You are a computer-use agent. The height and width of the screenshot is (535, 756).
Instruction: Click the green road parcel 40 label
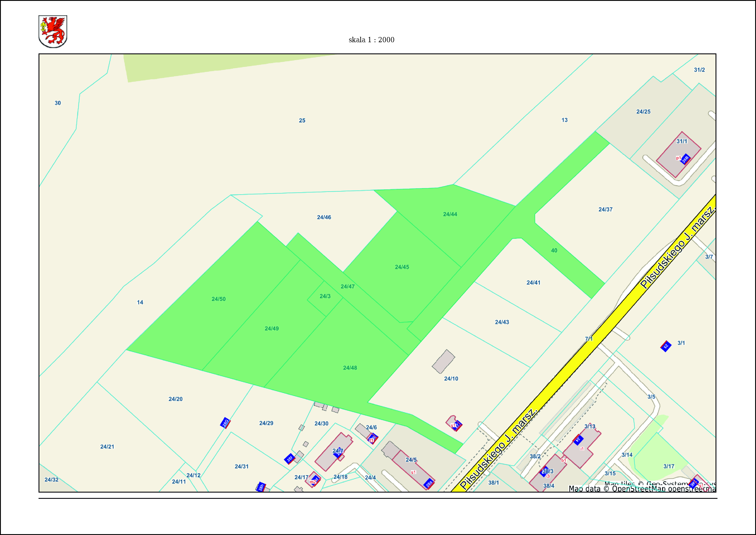pos(554,251)
